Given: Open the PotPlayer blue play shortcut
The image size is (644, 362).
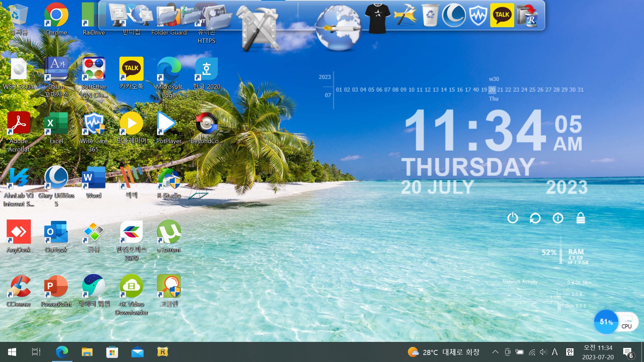Looking at the screenshot, I should pos(166,124).
